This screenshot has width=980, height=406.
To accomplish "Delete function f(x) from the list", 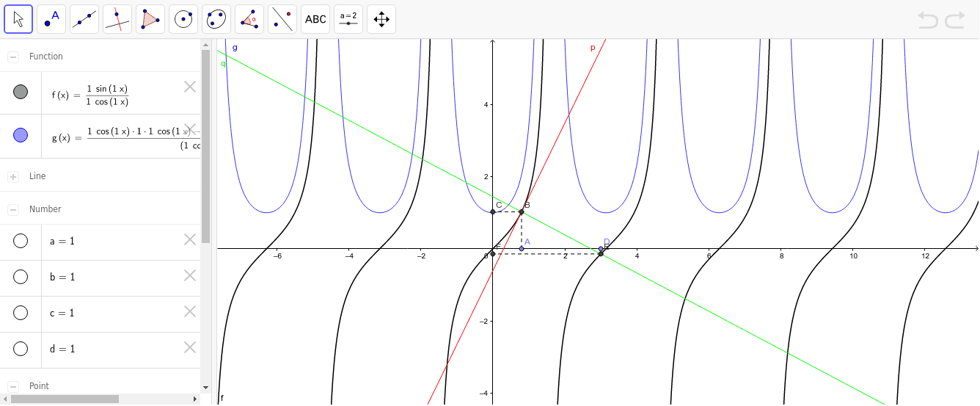I will point(190,87).
